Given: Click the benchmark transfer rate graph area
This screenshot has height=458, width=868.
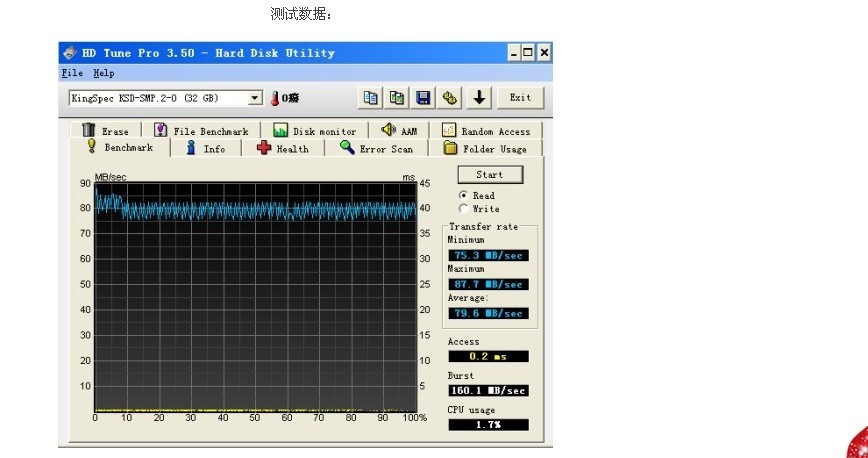Looking at the screenshot, I should click(255, 295).
